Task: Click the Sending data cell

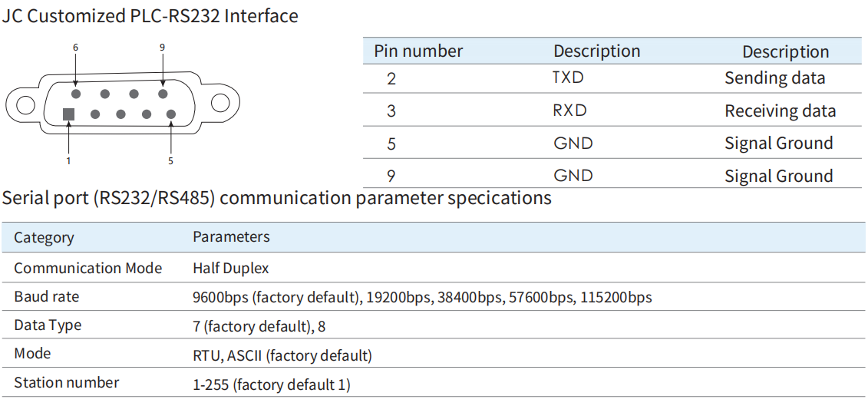Action: pos(775,78)
